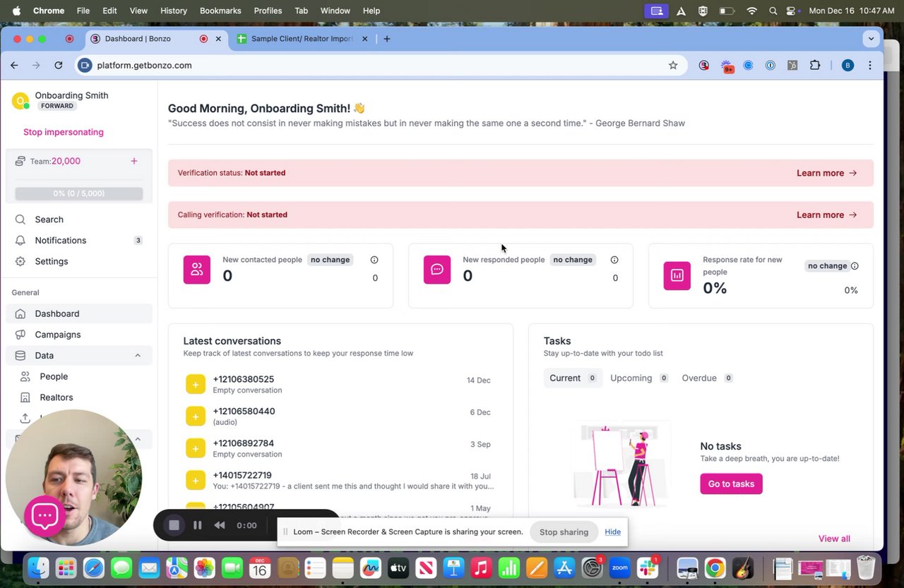Click the pink New responded people chat icon

click(437, 270)
